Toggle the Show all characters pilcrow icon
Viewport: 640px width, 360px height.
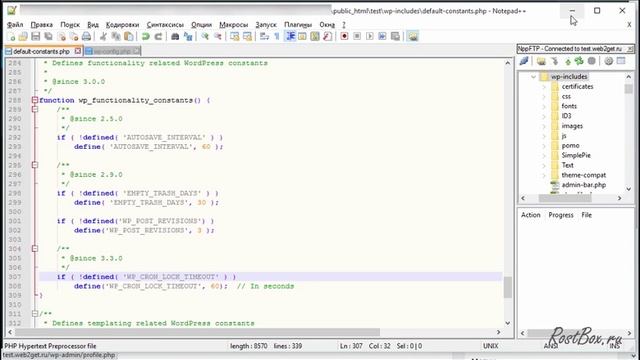277,37
